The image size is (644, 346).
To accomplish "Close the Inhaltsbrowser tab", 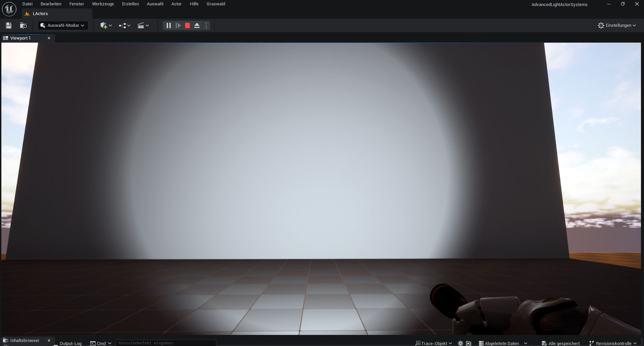I will pyautogui.click(x=49, y=340).
